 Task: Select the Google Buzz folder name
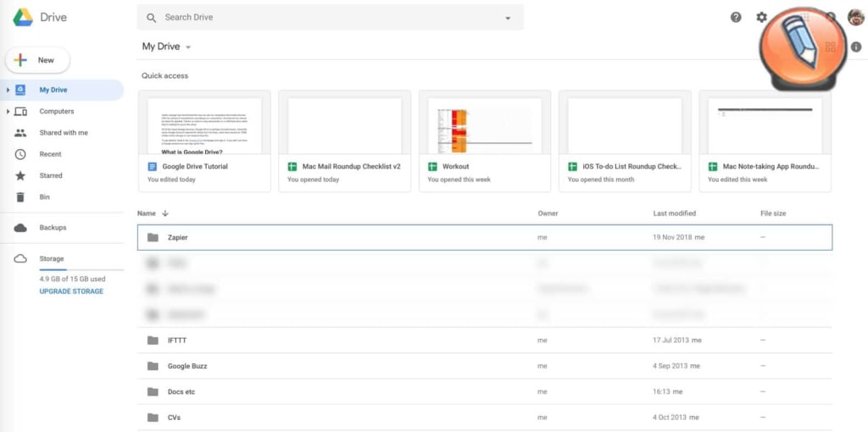187,366
